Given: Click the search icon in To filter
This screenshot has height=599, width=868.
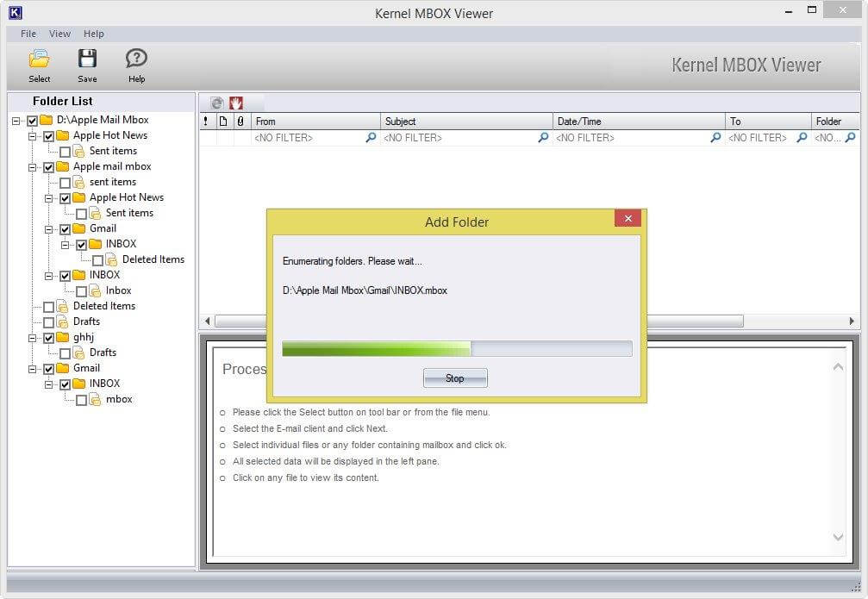Looking at the screenshot, I should tap(802, 137).
